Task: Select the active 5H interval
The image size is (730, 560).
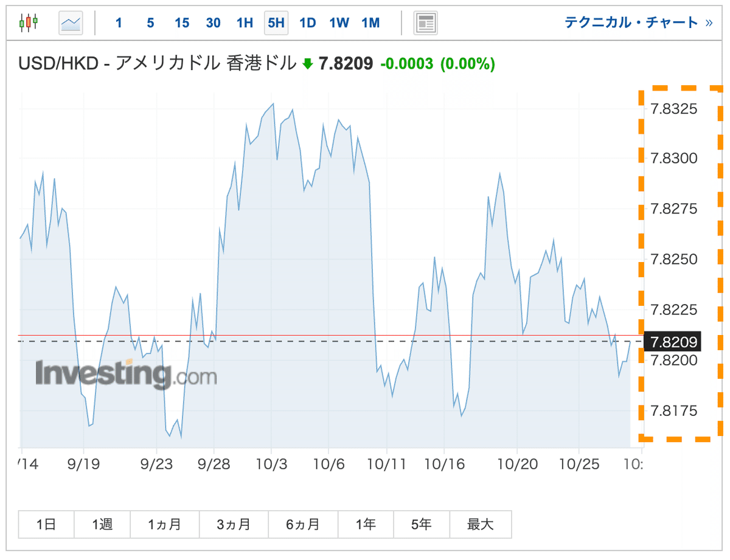Action: pyautogui.click(x=276, y=23)
